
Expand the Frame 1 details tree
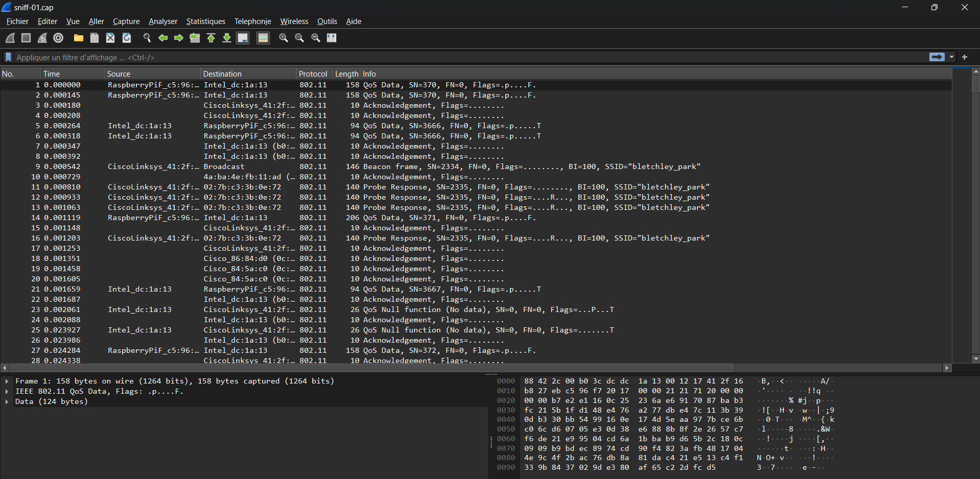pos(7,381)
